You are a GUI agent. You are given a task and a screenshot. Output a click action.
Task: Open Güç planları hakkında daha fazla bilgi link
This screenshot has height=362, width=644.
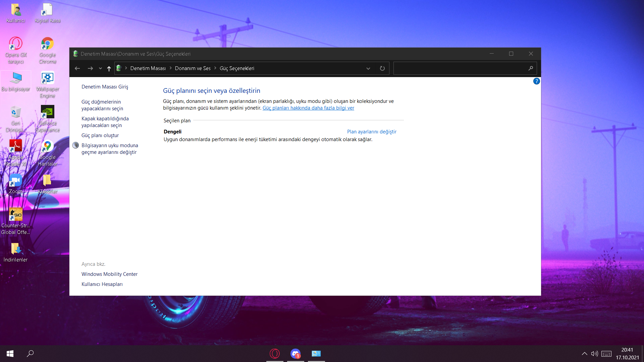[x=308, y=108]
